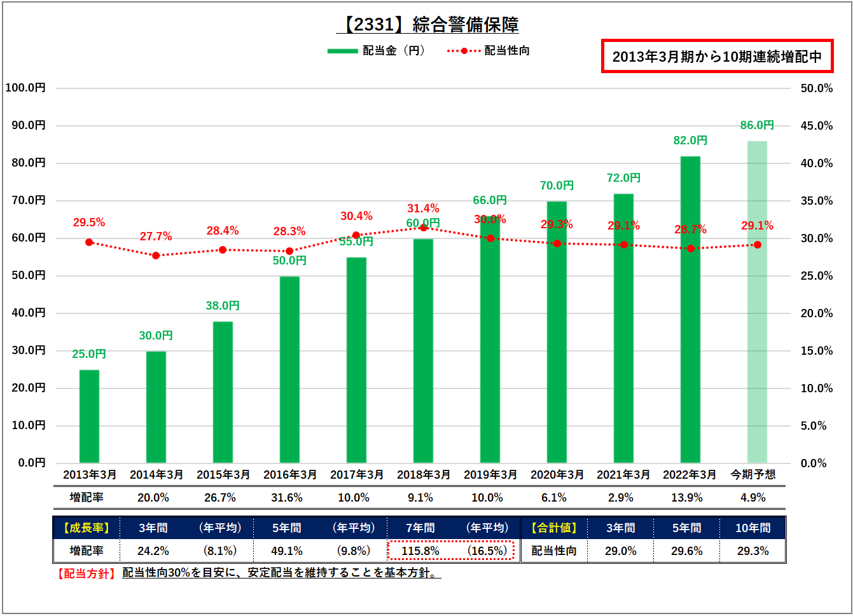This screenshot has height=616, width=853.
Task: Click the 配当性向 row header in totals table
Action: point(554,551)
